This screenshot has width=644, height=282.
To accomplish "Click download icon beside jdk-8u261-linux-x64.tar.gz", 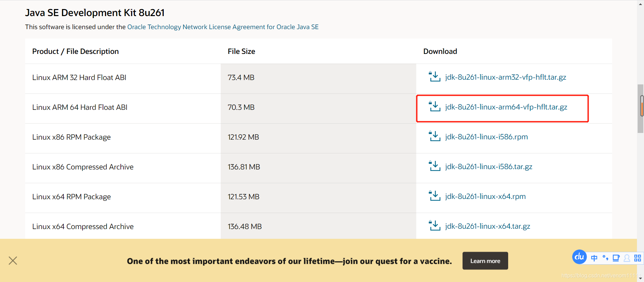I will click(435, 225).
